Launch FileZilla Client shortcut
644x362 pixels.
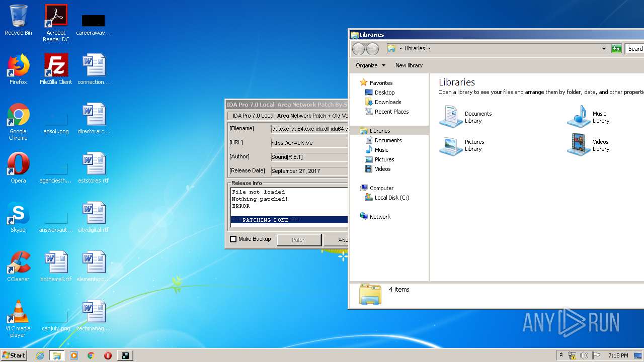tap(56, 69)
